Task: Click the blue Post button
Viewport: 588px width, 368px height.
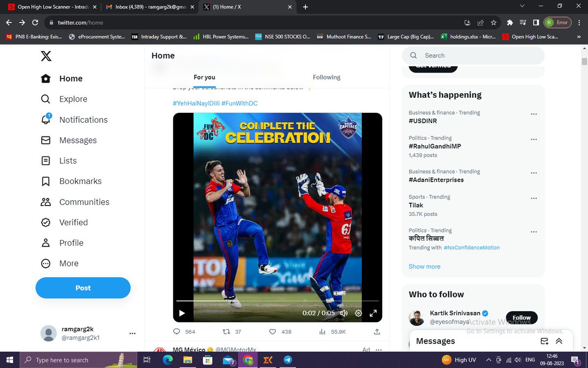Action: click(x=83, y=288)
